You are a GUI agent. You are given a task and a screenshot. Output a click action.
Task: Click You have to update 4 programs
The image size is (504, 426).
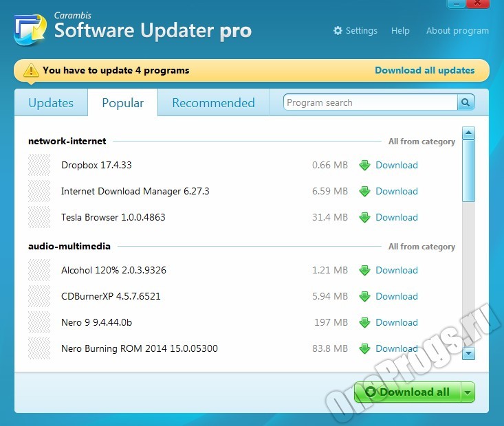coord(116,70)
